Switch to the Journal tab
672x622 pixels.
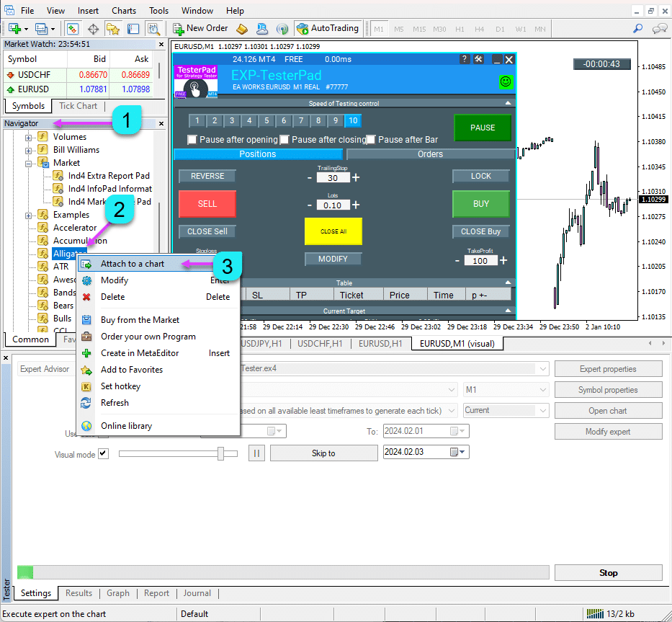(197, 593)
